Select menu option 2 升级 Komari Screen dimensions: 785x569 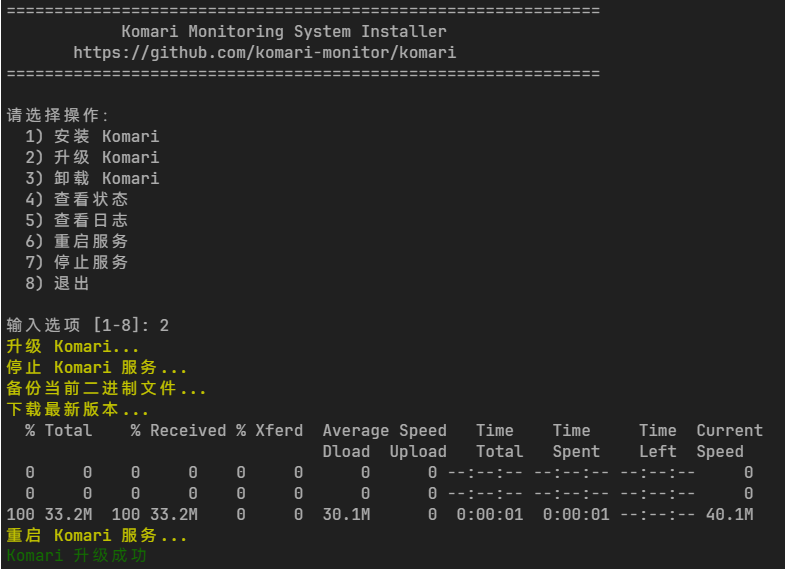tap(92, 157)
